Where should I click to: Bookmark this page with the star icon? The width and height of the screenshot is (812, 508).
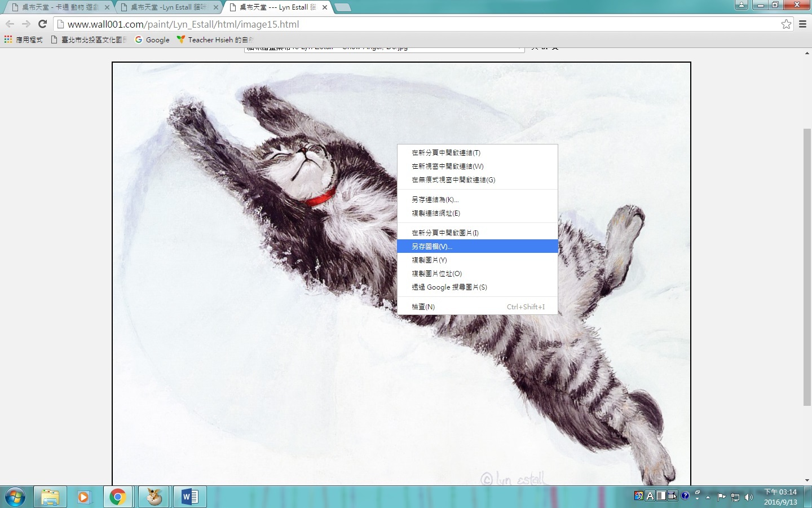[786, 24]
